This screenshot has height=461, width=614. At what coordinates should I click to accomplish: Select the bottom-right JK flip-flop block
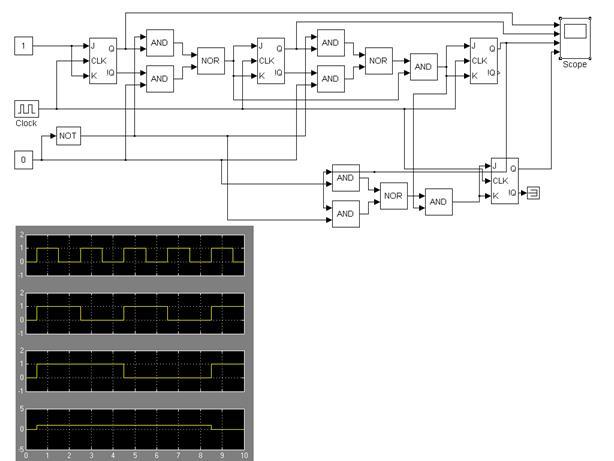point(503,180)
